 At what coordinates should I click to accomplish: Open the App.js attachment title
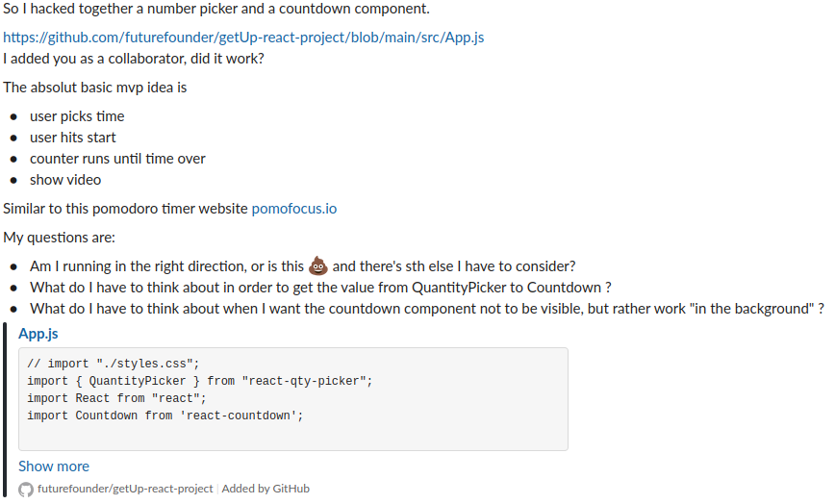pyautogui.click(x=38, y=334)
